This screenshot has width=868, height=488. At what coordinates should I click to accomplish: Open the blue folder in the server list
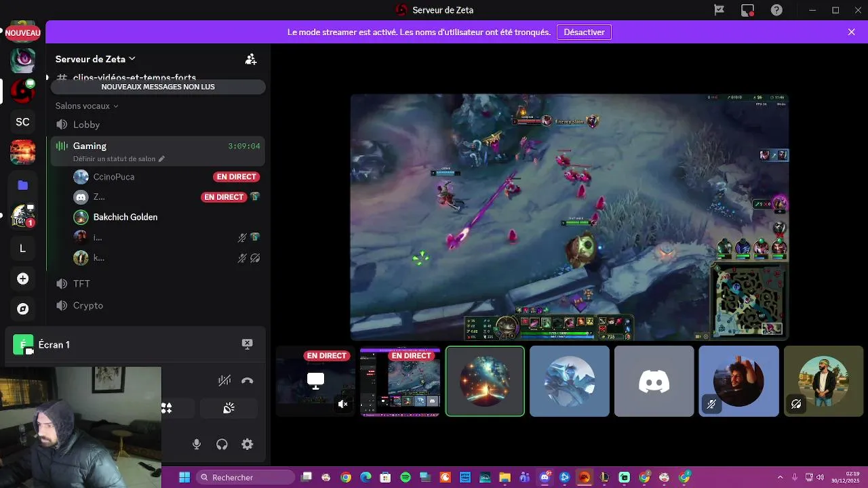point(22,185)
